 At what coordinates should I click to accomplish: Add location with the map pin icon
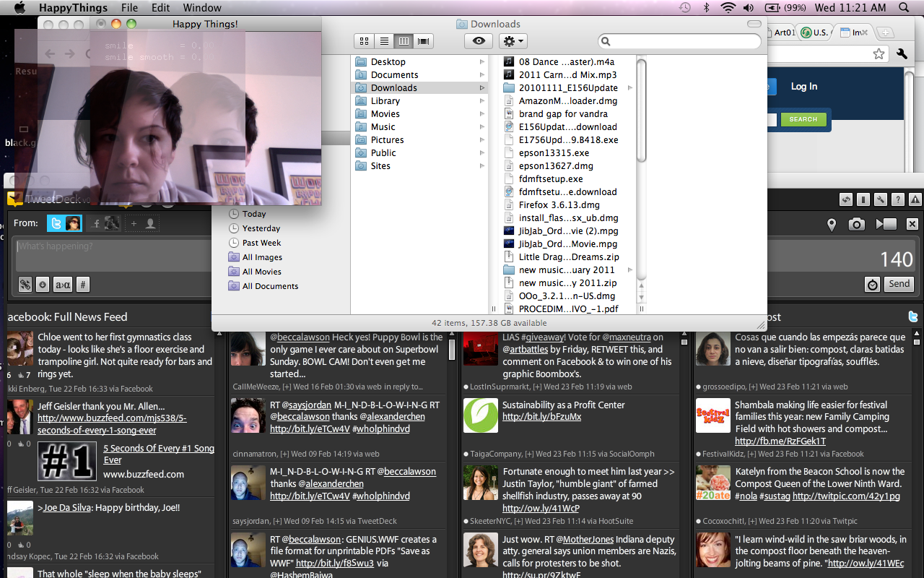(832, 225)
